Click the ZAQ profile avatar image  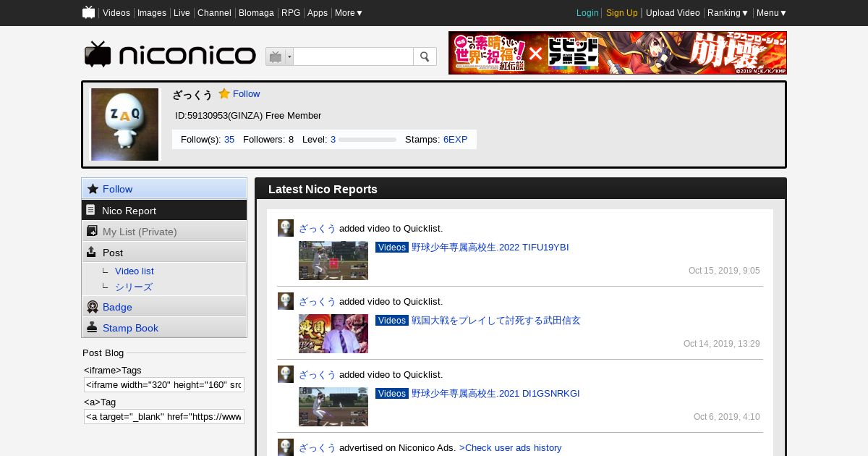tap(124, 124)
